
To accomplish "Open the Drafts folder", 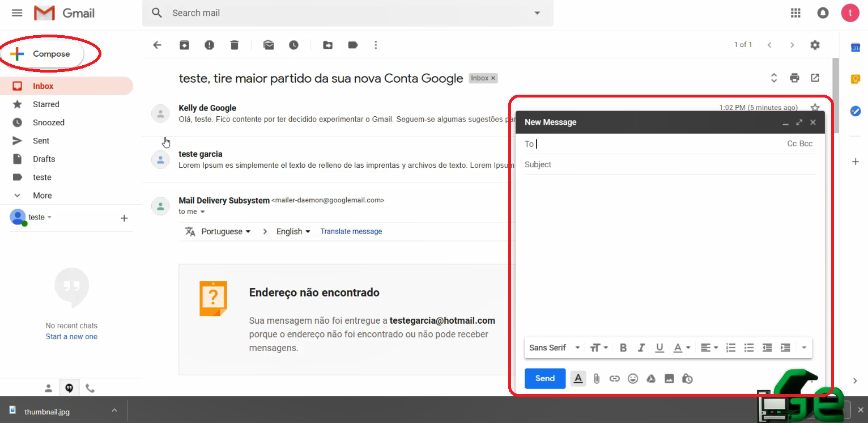I will [x=66, y=159].
